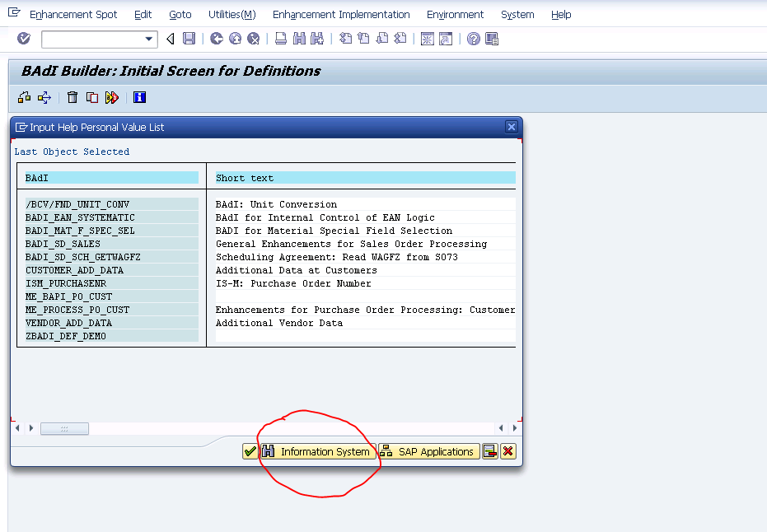This screenshot has width=767, height=532.
Task: Select the Delete trash icon in application toolbar
Action: (x=72, y=96)
